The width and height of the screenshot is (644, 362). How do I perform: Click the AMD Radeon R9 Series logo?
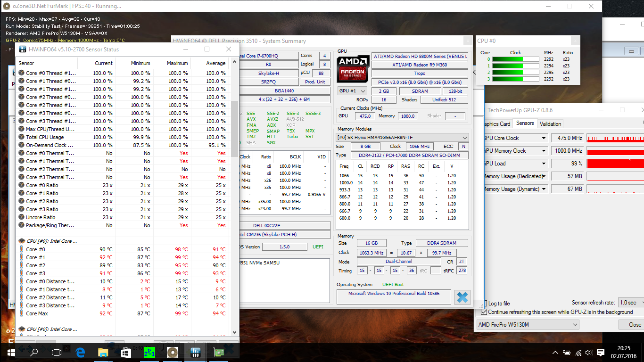click(353, 69)
